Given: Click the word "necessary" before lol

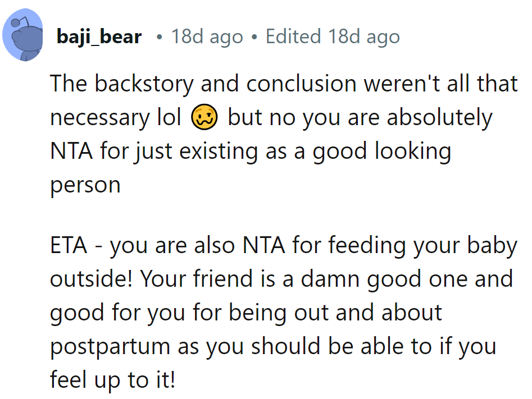Looking at the screenshot, I should 99,118.
